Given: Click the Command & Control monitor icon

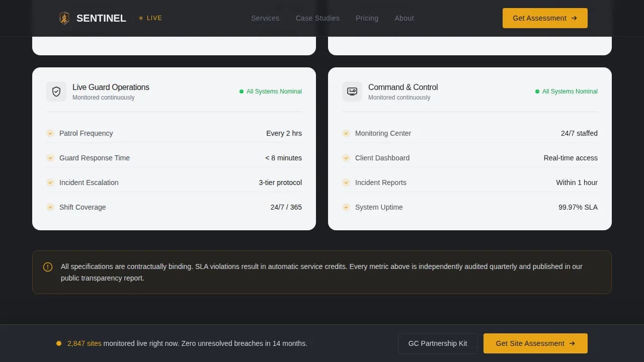Looking at the screenshot, I should pyautogui.click(x=352, y=92).
